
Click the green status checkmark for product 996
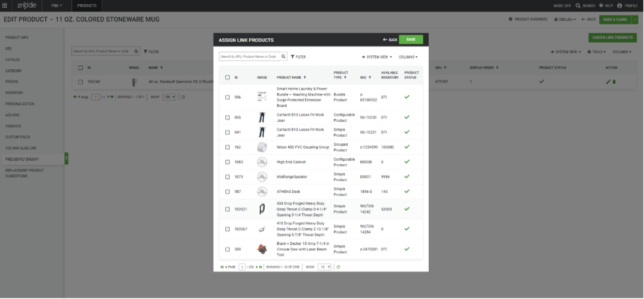pyautogui.click(x=407, y=97)
